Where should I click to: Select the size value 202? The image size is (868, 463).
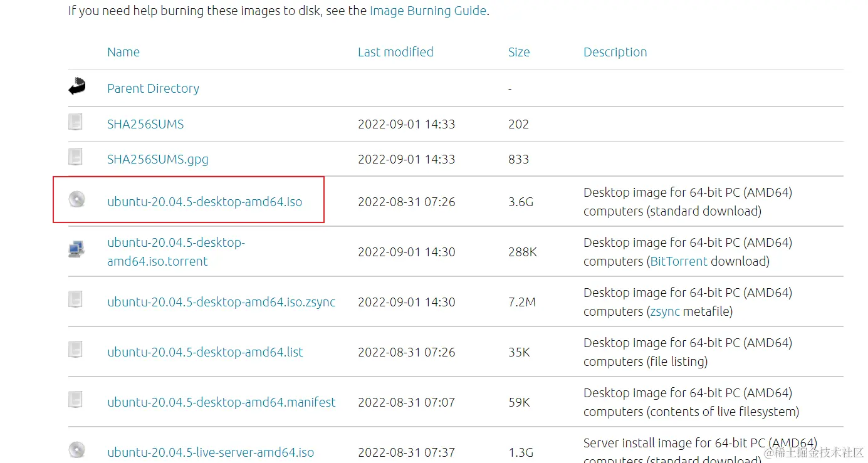pos(519,124)
